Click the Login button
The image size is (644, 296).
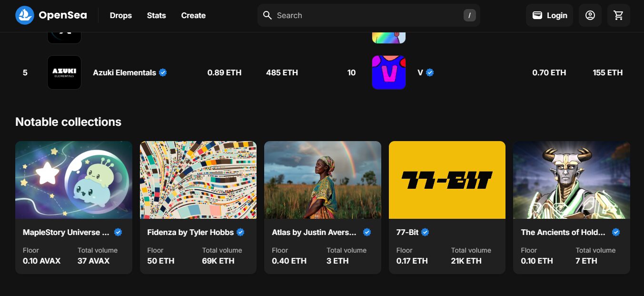click(549, 15)
